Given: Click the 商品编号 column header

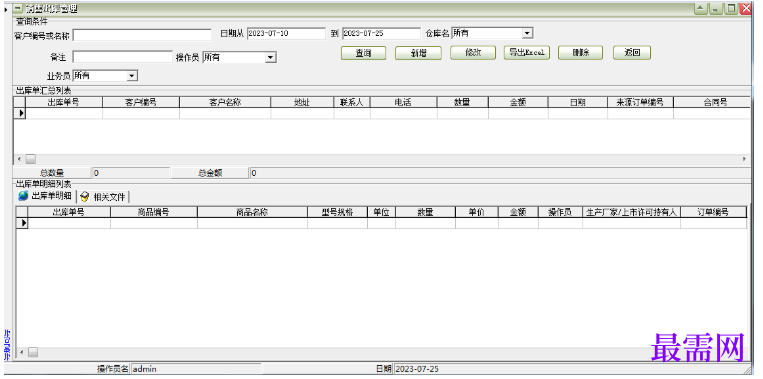Looking at the screenshot, I should point(154,212).
